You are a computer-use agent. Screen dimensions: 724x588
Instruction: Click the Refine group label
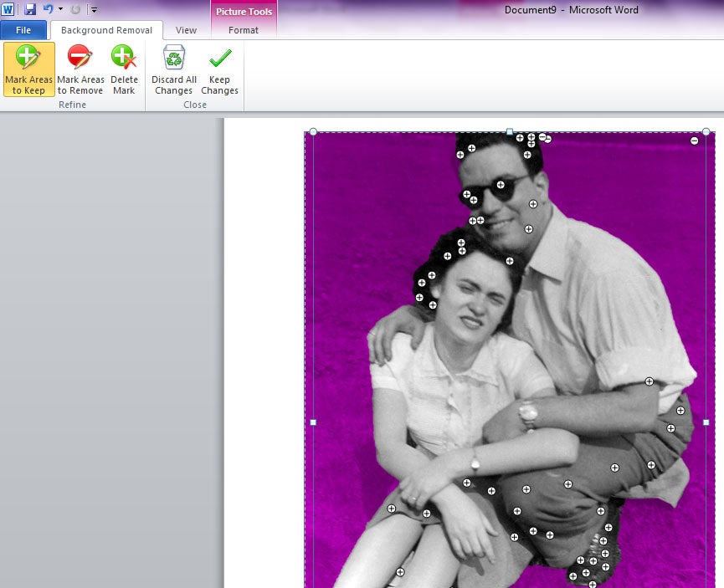(73, 105)
